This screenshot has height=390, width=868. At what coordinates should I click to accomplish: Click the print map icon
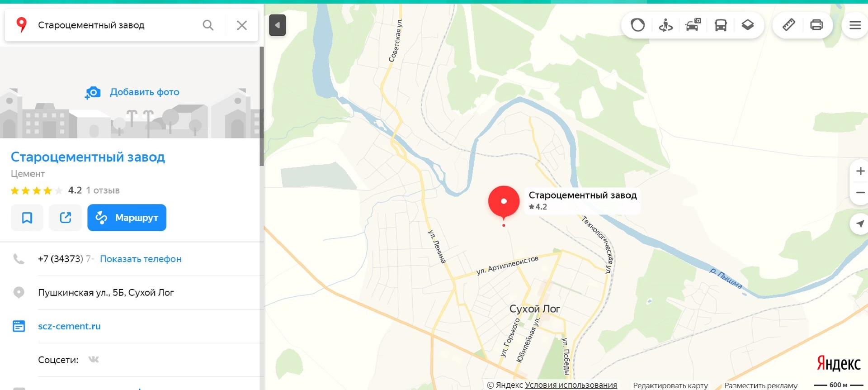coord(816,25)
